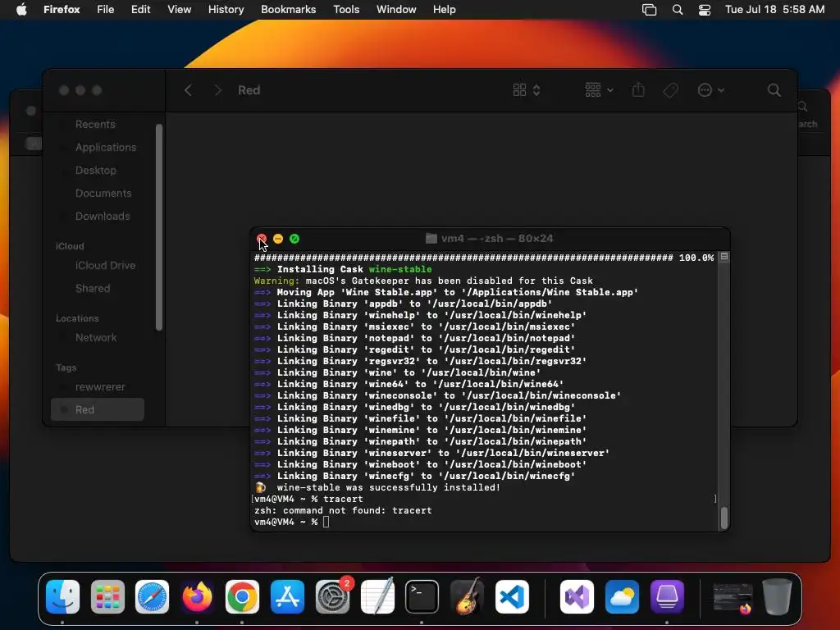The height and width of the screenshot is (630, 840).
Task: Open the App Store dock icon
Action: (x=287, y=596)
